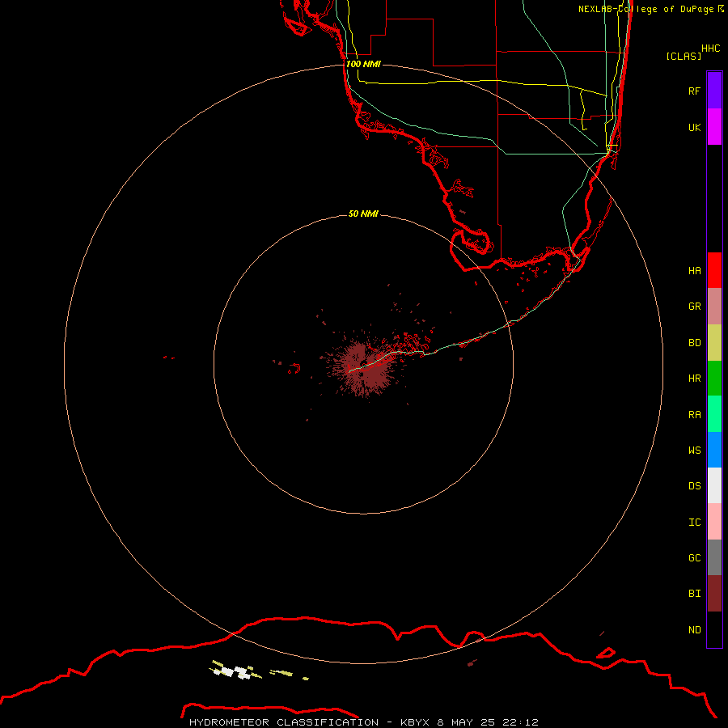Click the DS legend label
Viewport: 728px width, 728px height.
(x=695, y=486)
